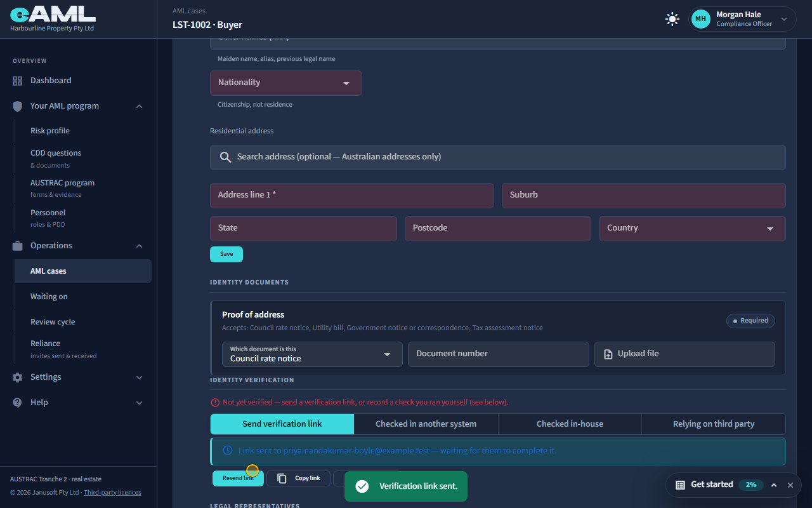The width and height of the screenshot is (812, 508).
Task: Toggle the light/dark theme sun icon
Action: (x=672, y=19)
